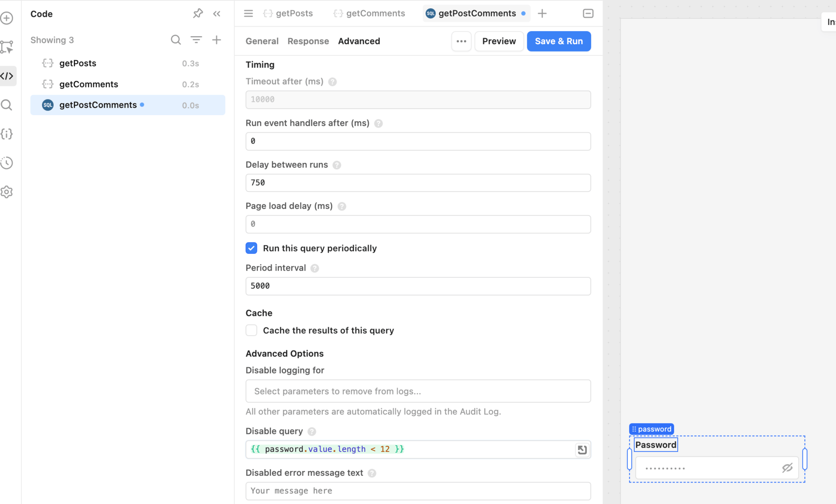The image size is (836, 504).
Task: Show help for Period interval
Action: [314, 268]
